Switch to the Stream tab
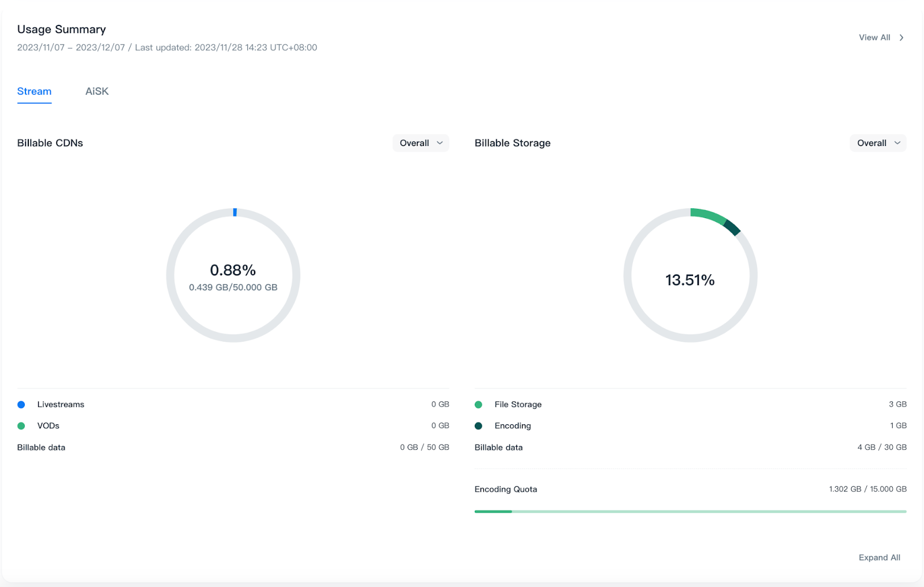924x587 pixels. point(34,91)
